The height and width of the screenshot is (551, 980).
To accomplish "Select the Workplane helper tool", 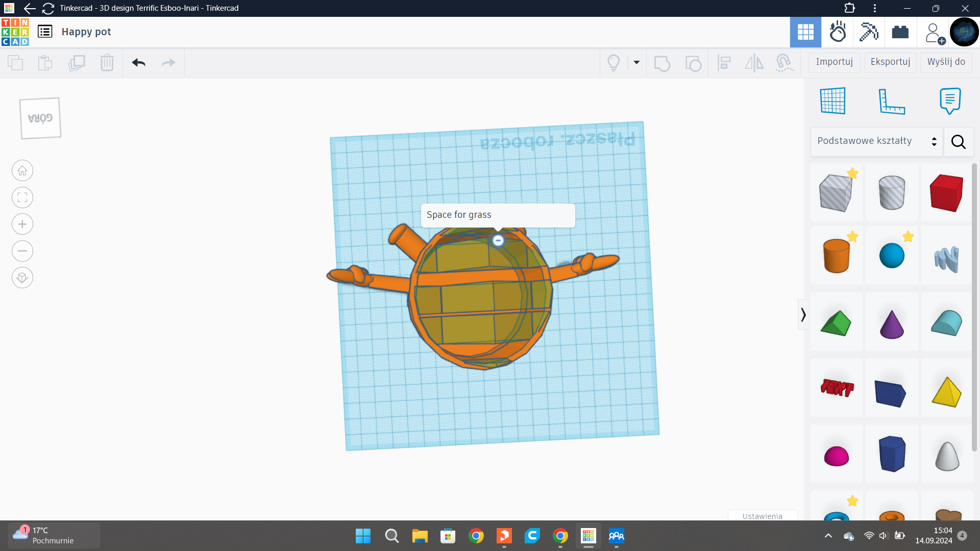I will (x=833, y=101).
